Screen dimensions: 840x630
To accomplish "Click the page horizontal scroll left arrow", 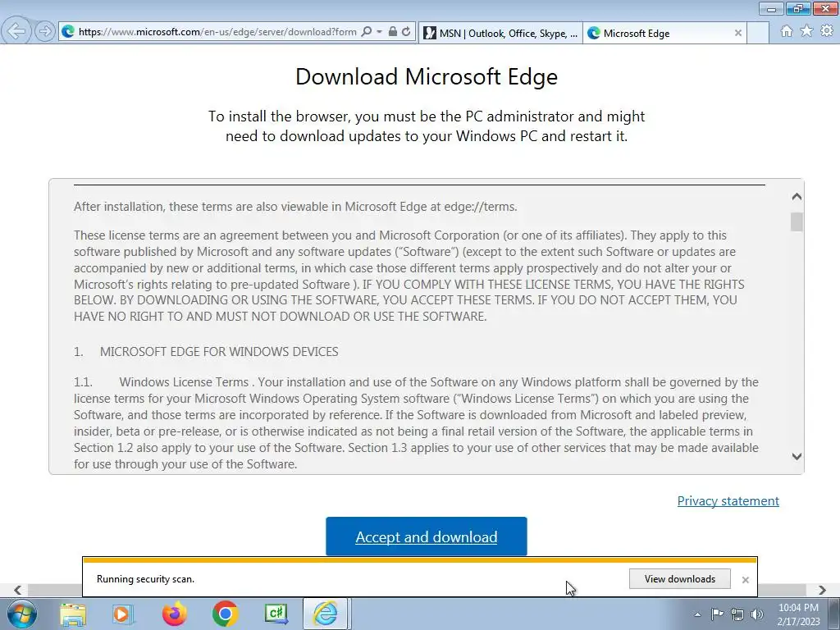I will (17, 590).
